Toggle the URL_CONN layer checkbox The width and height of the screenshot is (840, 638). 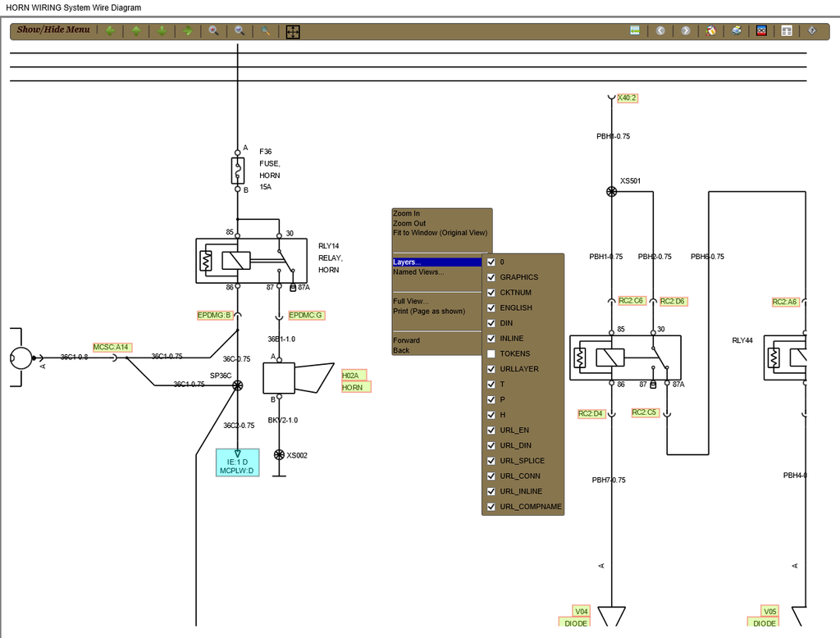point(491,476)
